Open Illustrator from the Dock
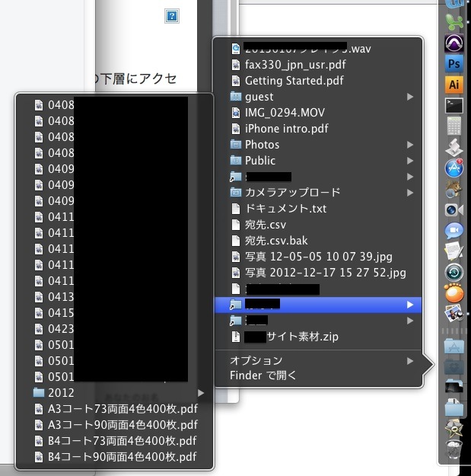The image size is (471, 476). 454,84
